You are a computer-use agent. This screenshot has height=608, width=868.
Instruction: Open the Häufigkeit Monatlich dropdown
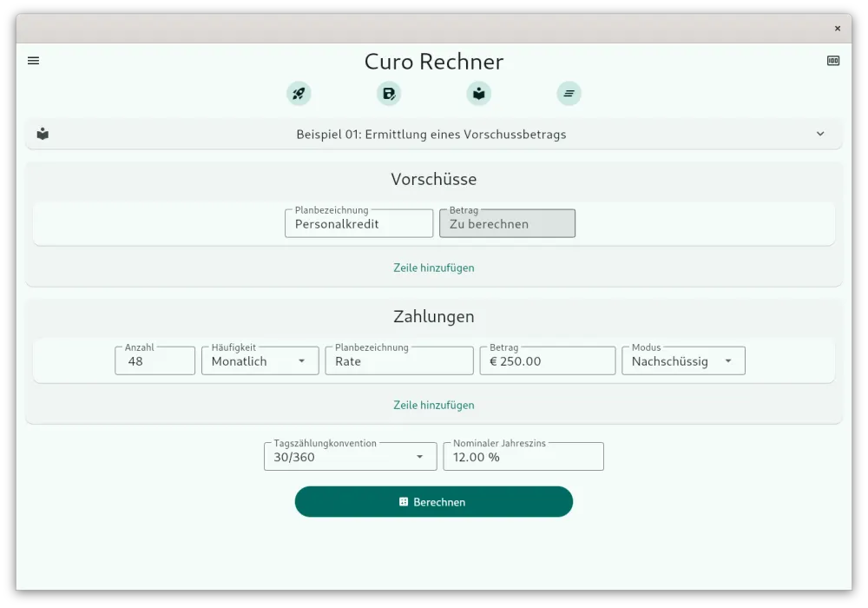pos(260,361)
